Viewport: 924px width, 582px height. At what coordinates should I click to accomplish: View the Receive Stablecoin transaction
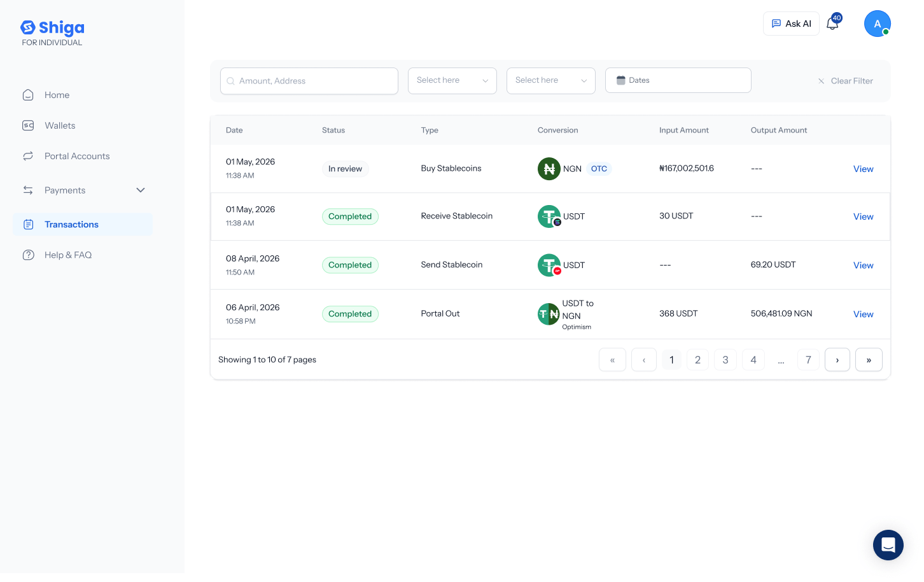863,216
